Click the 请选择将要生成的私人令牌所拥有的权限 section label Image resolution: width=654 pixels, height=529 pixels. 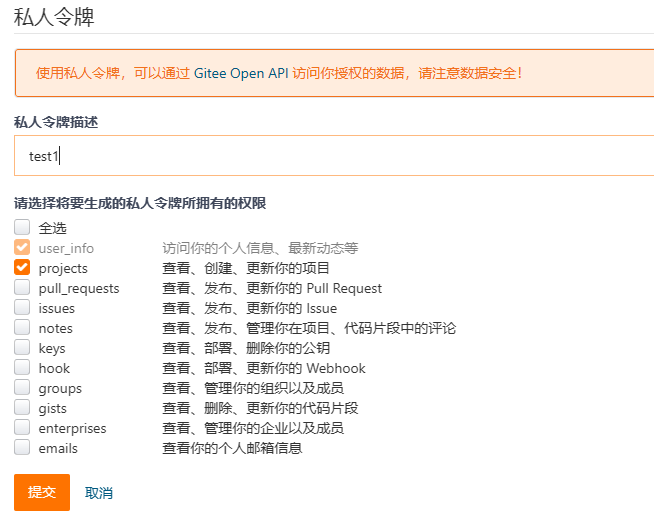[140, 203]
